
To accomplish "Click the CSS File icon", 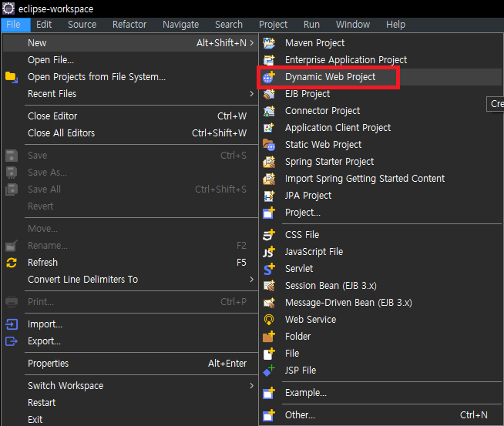I will click(x=269, y=235).
